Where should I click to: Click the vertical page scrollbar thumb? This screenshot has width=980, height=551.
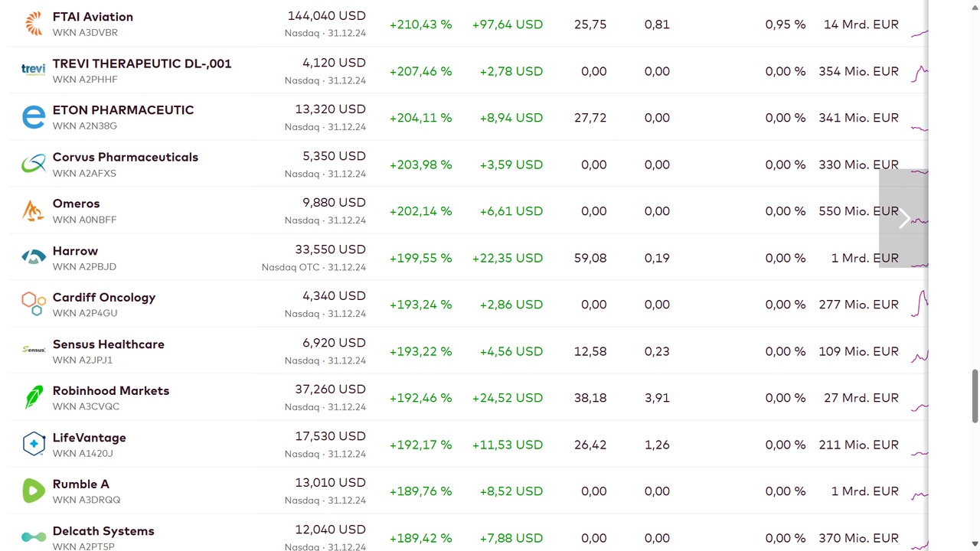coord(975,395)
